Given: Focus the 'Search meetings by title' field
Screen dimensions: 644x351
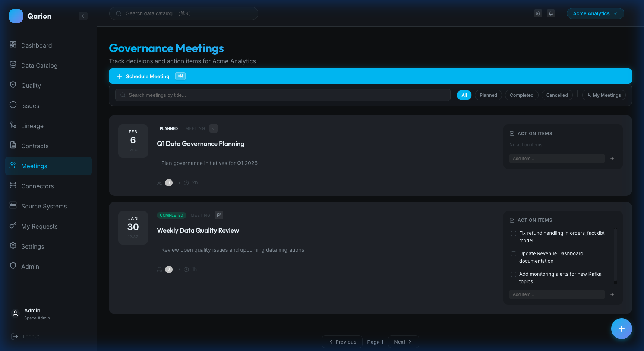Looking at the screenshot, I should tap(283, 95).
